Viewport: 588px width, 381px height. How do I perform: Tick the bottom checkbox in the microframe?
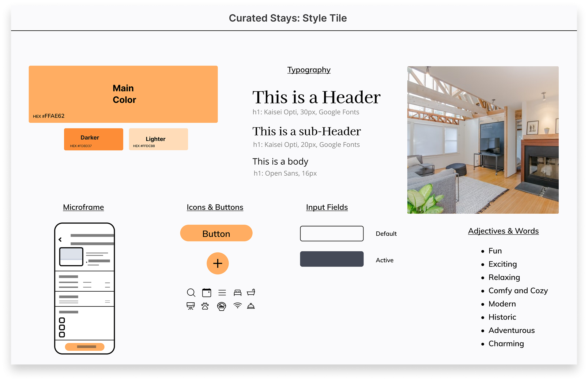click(x=62, y=334)
